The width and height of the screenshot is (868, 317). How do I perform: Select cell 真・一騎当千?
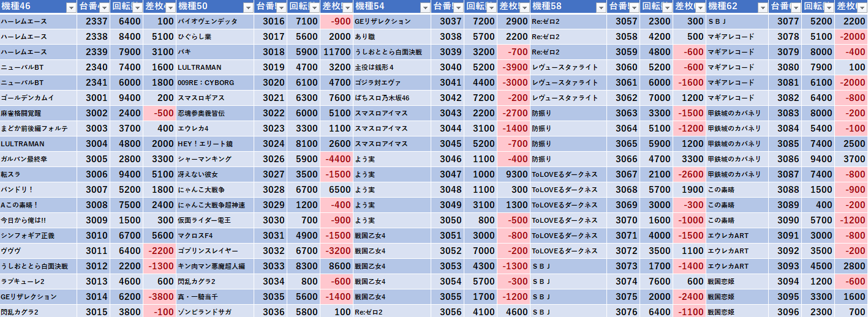[x=216, y=297]
